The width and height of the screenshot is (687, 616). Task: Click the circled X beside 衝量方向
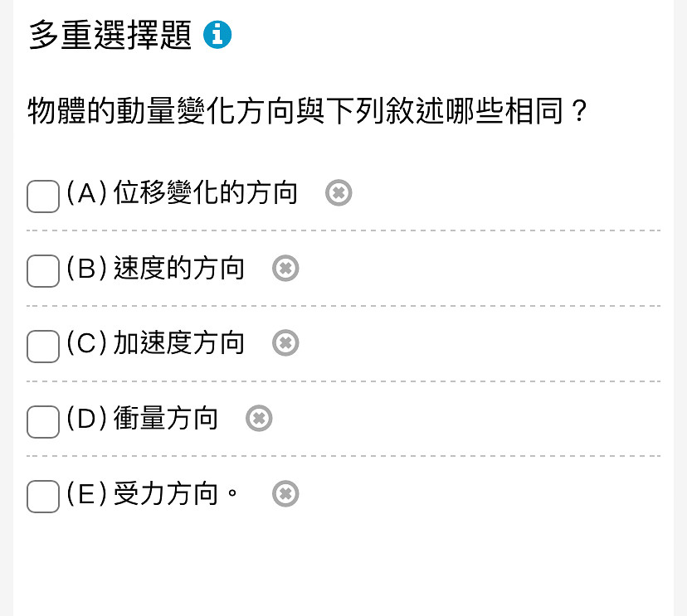tap(259, 418)
